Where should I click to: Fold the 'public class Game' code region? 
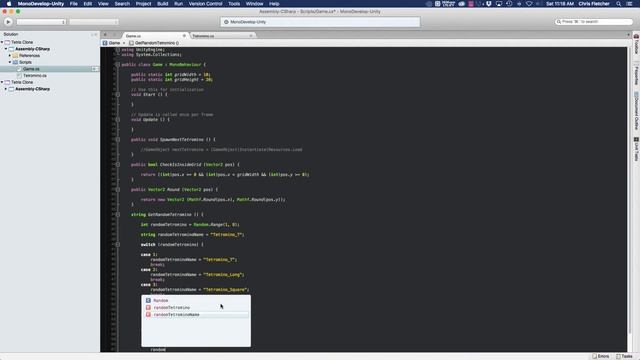point(118,64)
